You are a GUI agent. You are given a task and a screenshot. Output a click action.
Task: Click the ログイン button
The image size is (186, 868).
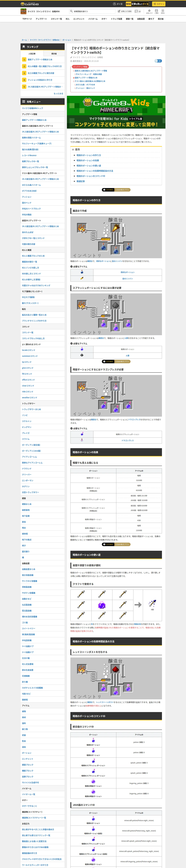158,4
